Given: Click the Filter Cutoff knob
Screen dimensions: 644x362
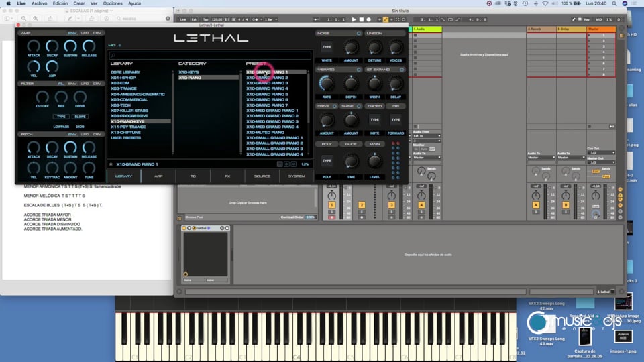Looking at the screenshot, I should tap(42, 97).
